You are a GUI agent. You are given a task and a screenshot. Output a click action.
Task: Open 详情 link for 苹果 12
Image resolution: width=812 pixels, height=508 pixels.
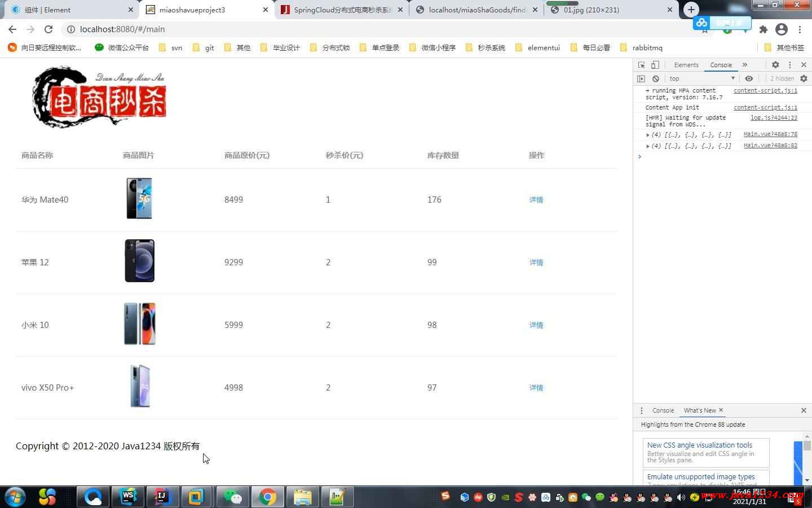[536, 262]
